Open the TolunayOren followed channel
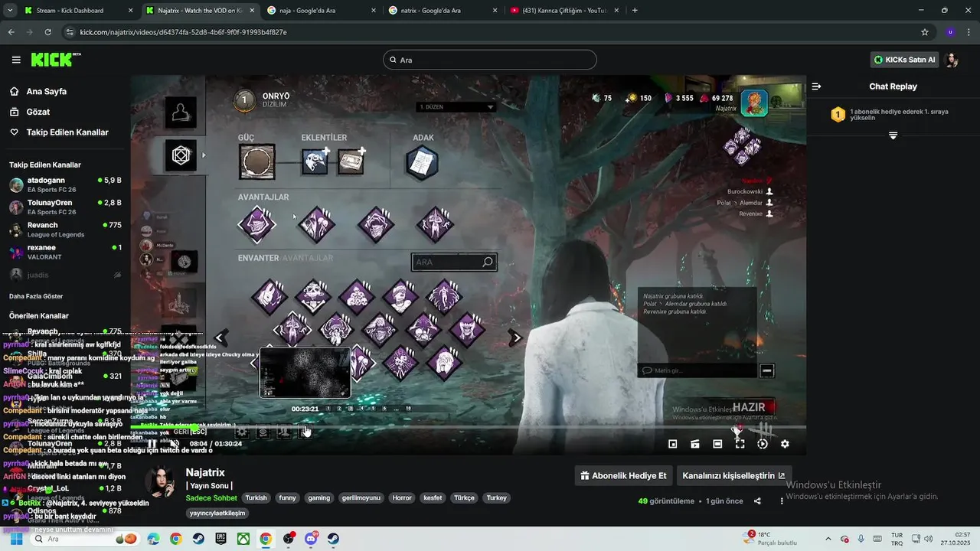This screenshot has height=551, width=980. click(x=65, y=207)
